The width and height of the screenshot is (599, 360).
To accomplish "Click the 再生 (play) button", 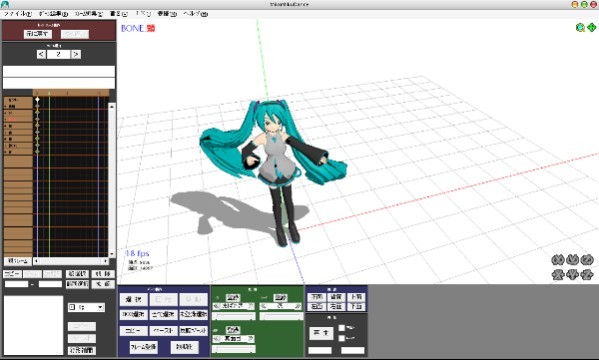I will (x=321, y=333).
